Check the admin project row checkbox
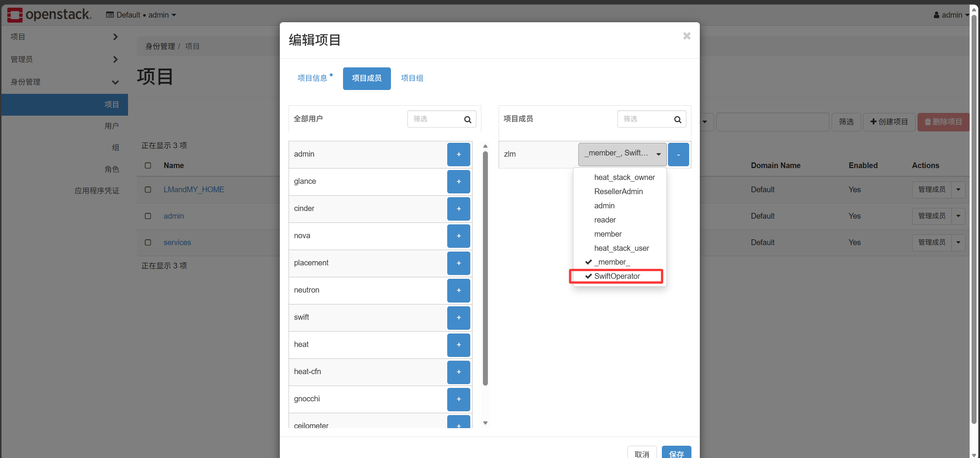The image size is (980, 458). [148, 216]
